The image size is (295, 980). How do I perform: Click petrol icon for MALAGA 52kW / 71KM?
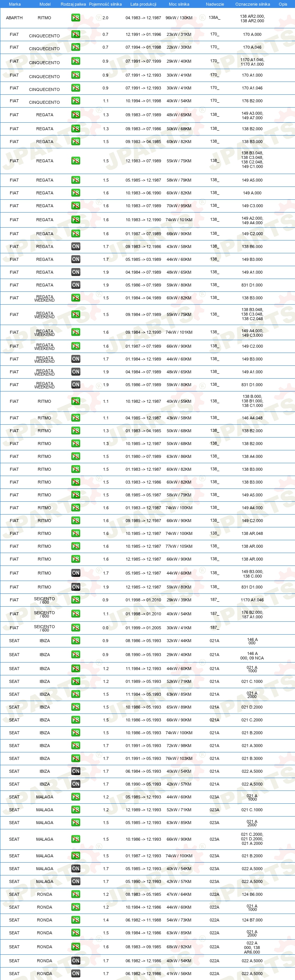(76, 810)
